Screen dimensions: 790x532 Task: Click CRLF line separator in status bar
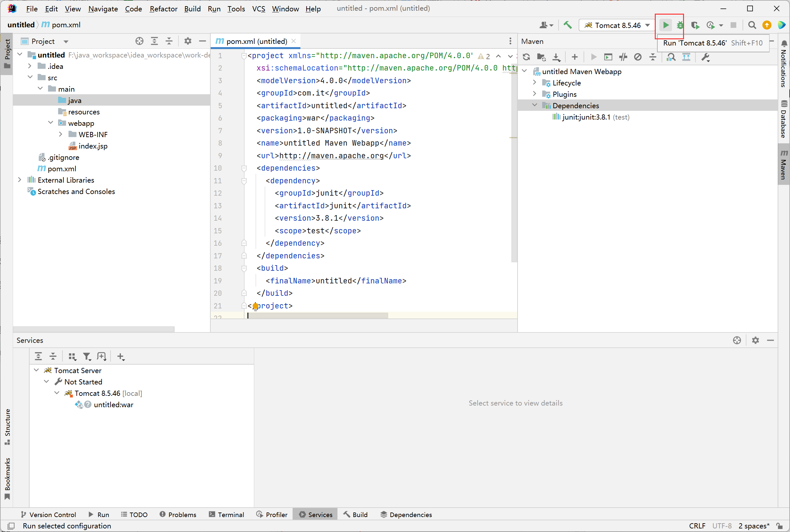[697, 526]
